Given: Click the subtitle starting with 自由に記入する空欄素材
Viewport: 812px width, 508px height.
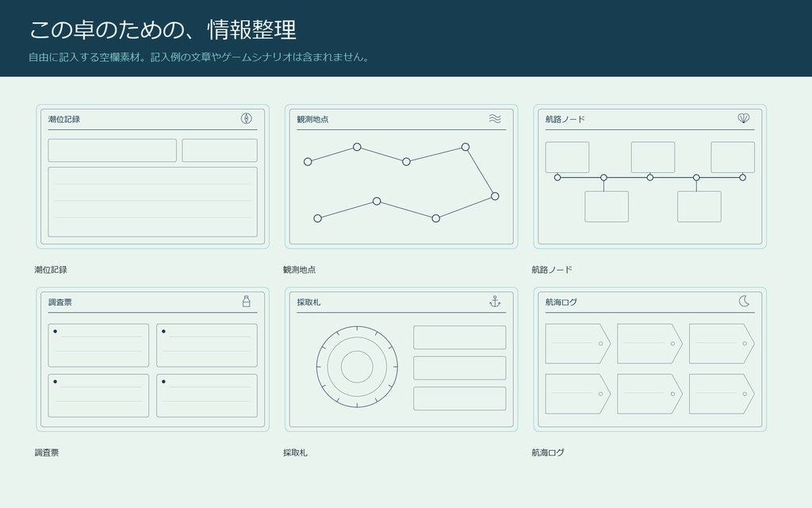Looking at the screenshot, I should point(199,57).
